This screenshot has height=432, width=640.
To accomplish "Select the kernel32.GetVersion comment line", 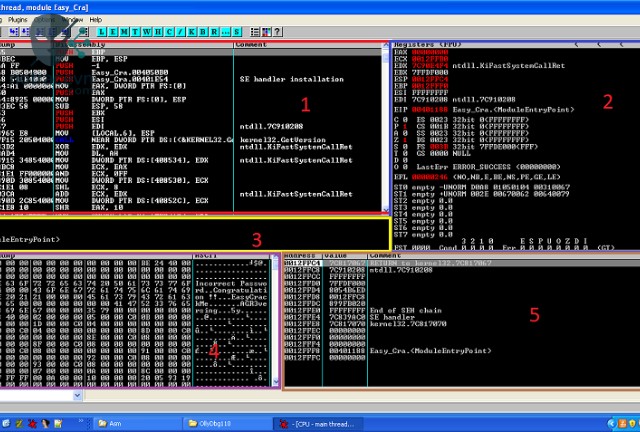I will 282,140.
